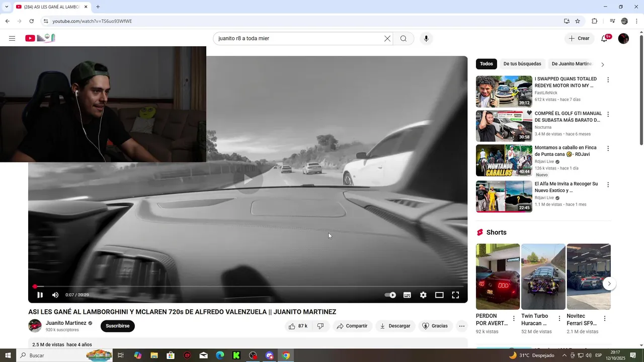Open options for PERDON POR AVERT short
Screen dimensions: 644x362
click(514, 318)
